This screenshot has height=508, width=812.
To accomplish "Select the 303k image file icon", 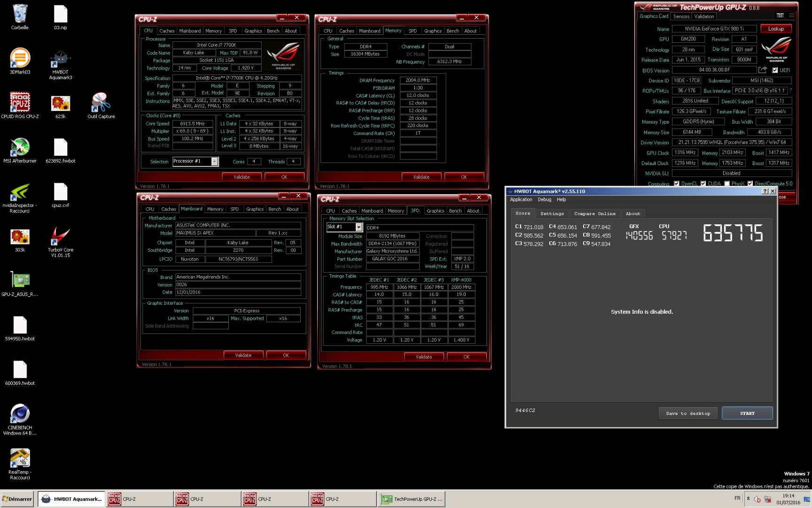I will 20,239.
